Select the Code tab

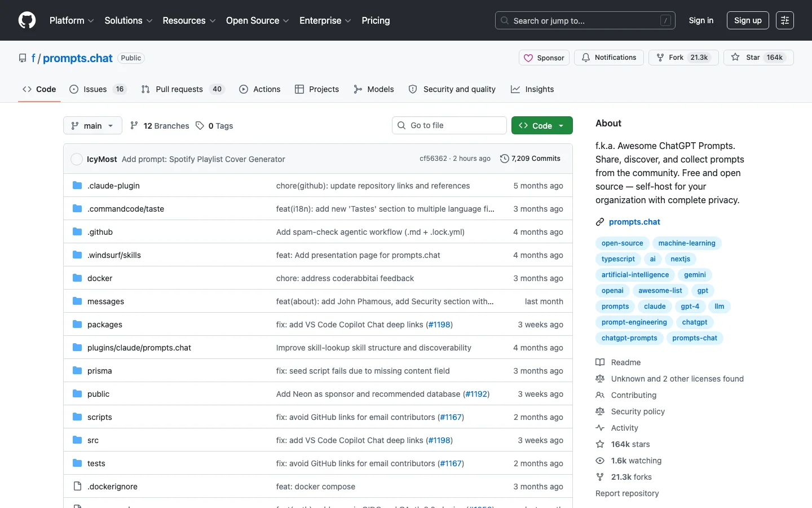click(x=39, y=89)
